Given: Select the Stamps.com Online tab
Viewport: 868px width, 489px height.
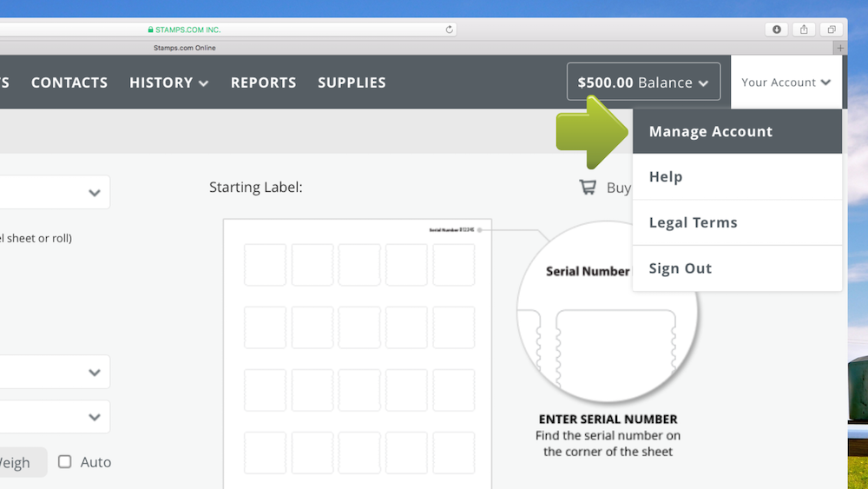Looking at the screenshot, I should click(x=184, y=48).
